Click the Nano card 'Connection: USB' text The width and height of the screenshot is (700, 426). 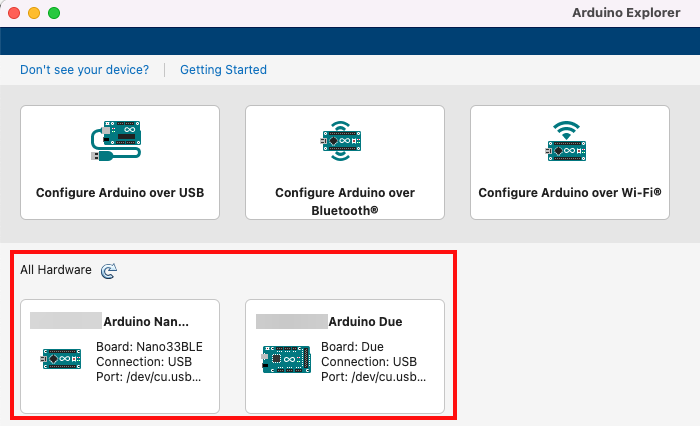[144, 362]
